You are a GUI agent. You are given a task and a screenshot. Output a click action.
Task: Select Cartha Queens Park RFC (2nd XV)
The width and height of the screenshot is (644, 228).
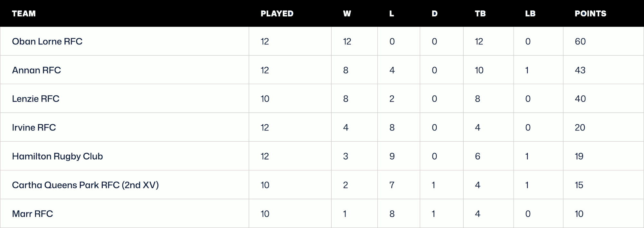click(x=85, y=185)
